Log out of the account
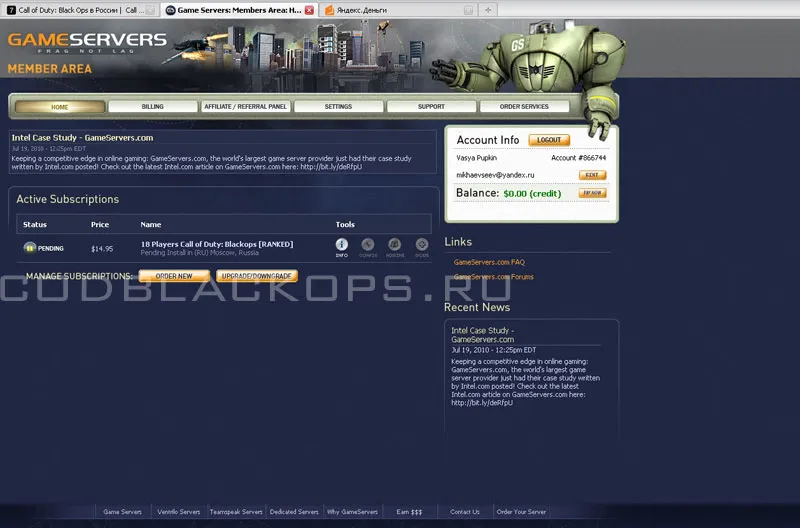The width and height of the screenshot is (800, 528). tap(549, 140)
